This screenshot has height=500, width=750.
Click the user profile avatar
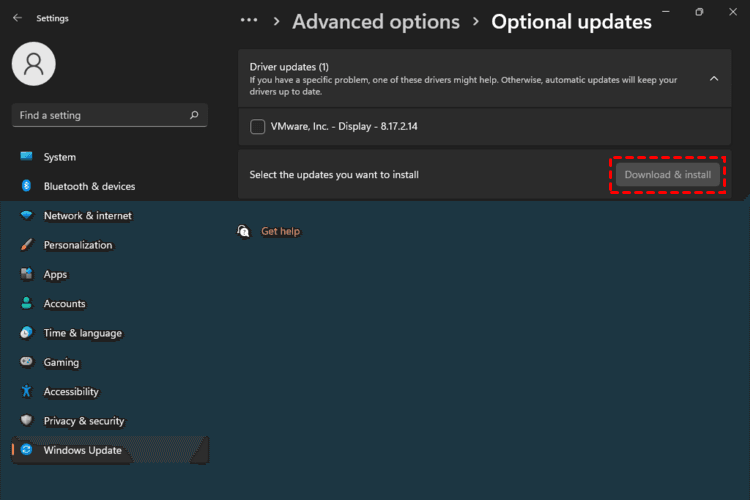(x=35, y=64)
